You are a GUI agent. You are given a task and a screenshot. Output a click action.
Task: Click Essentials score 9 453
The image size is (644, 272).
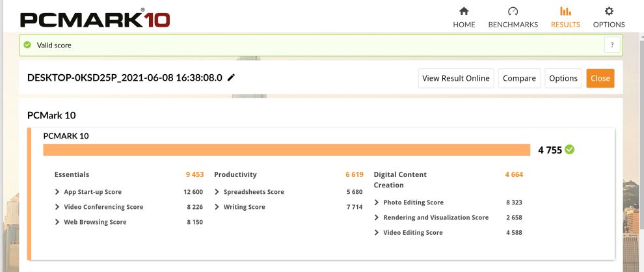click(195, 174)
